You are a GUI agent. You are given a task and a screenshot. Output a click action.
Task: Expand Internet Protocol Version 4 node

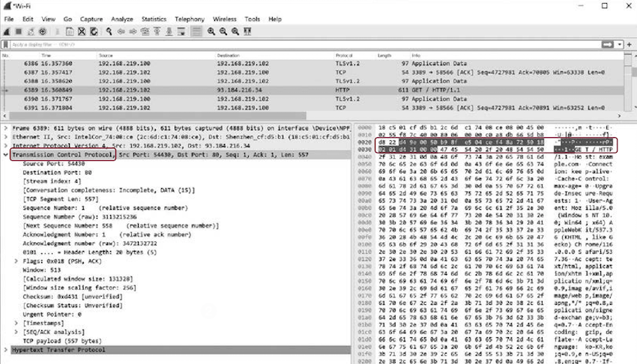pyautogui.click(x=6, y=146)
